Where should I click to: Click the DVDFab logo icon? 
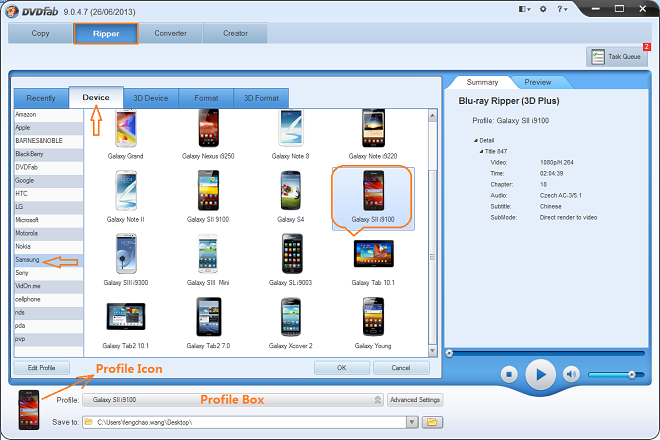click(x=12, y=11)
